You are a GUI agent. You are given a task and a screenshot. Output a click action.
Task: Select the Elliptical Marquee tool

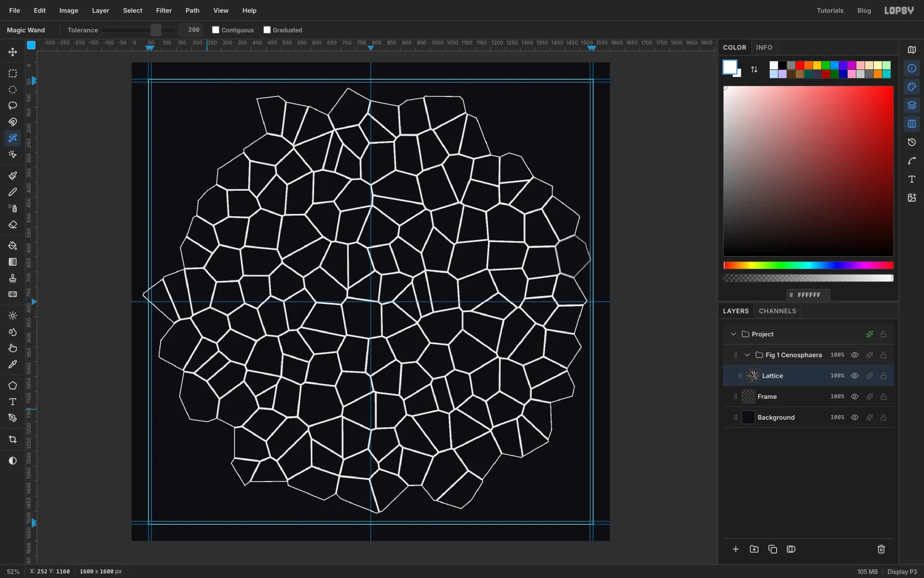13,90
